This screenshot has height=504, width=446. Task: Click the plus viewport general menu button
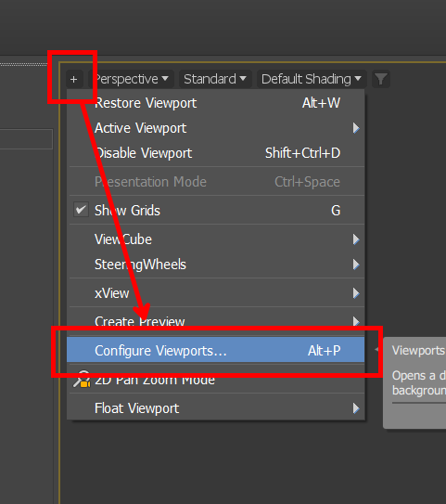coord(74,79)
